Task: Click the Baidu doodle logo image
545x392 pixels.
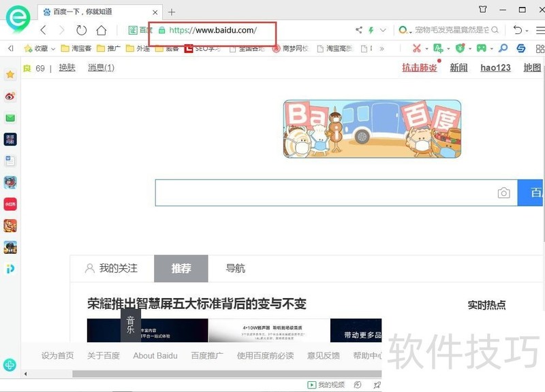Action: click(372, 129)
